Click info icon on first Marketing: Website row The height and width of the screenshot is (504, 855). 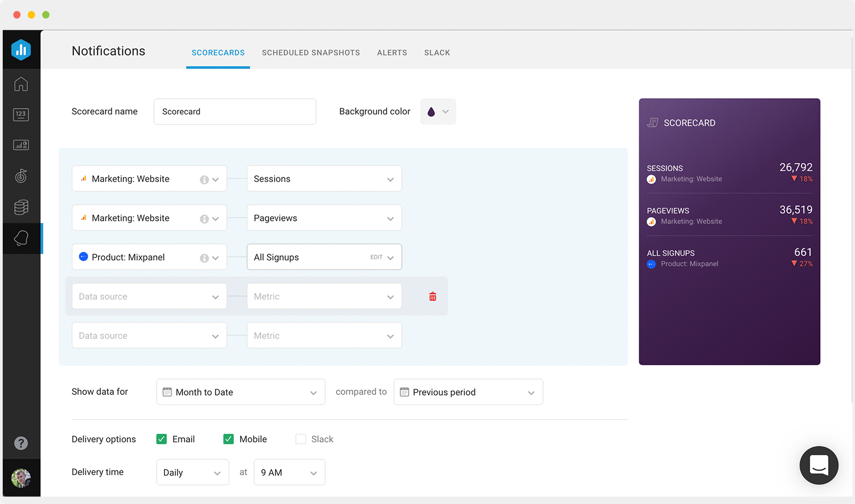click(x=204, y=180)
